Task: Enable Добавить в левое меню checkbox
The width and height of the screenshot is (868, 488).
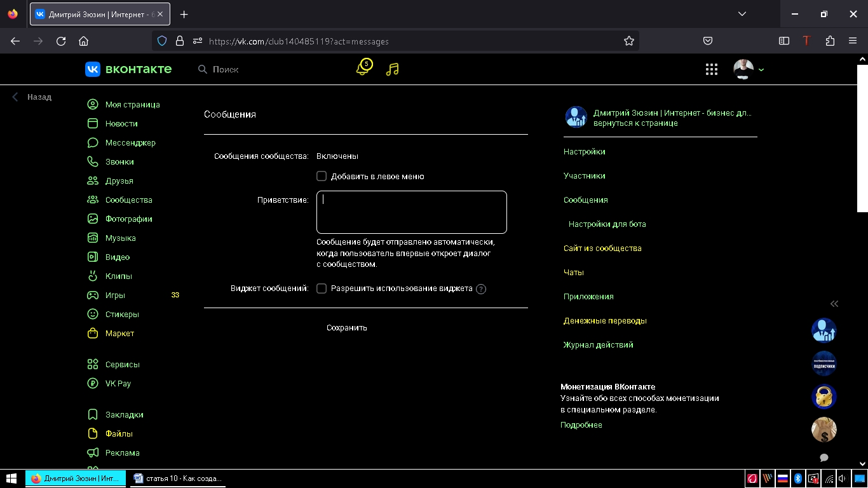Action: click(x=322, y=176)
